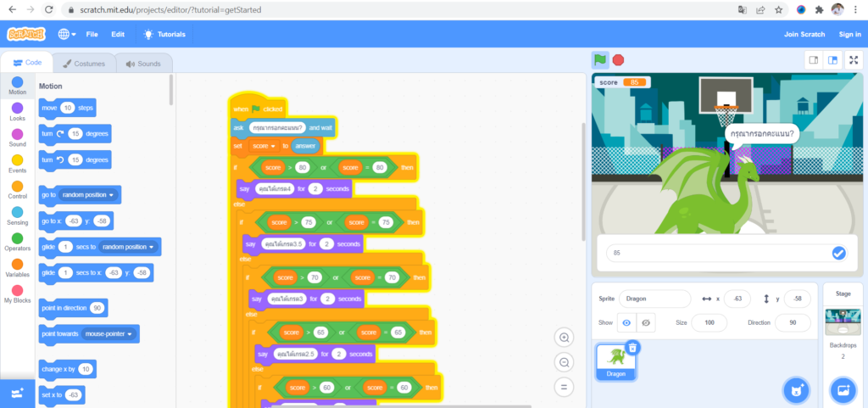Click the green flag to run project
The image size is (868, 408).
point(600,59)
